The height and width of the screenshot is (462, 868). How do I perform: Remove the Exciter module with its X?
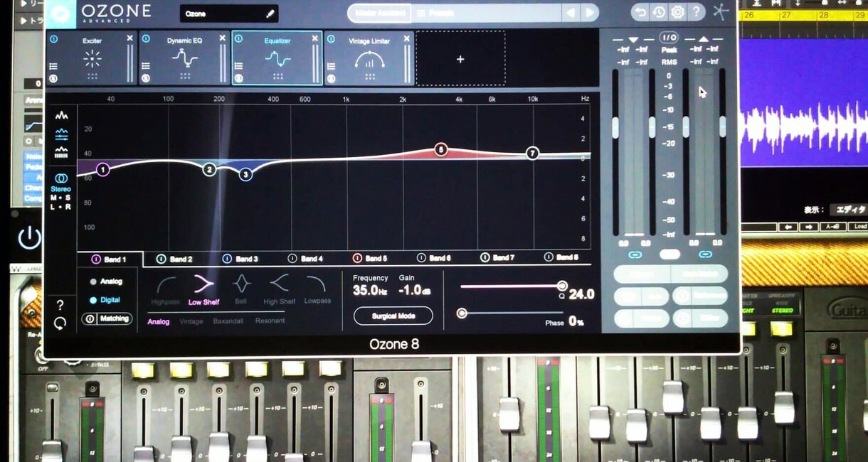[129, 38]
